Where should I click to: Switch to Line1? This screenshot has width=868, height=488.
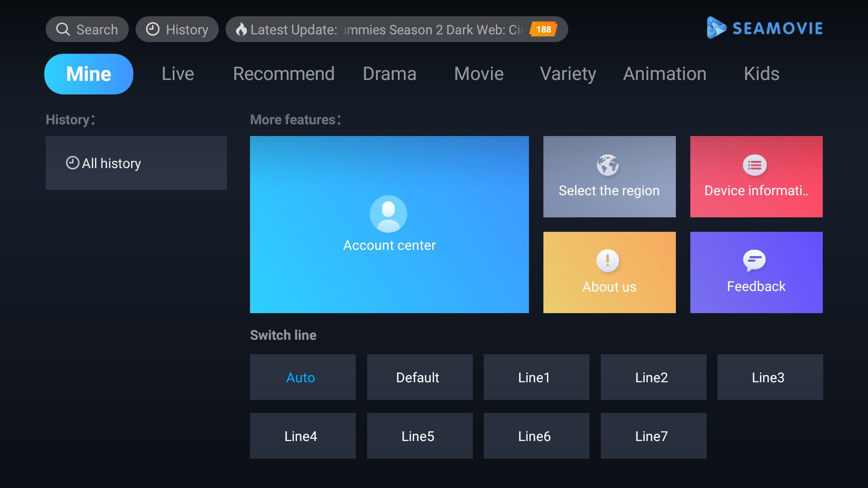click(x=537, y=377)
